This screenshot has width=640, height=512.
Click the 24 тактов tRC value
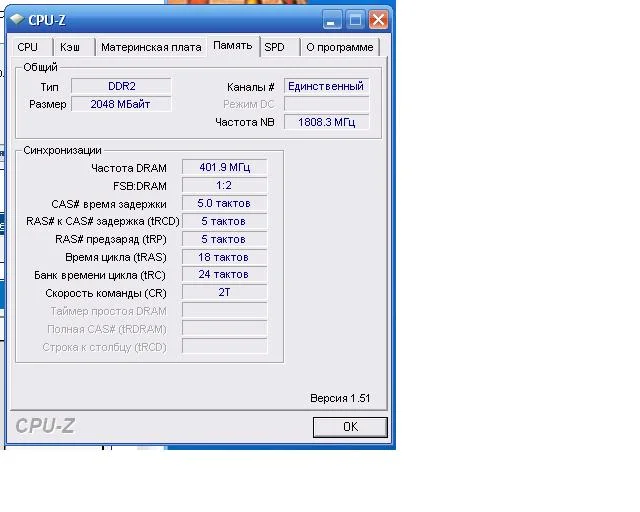coord(224,274)
